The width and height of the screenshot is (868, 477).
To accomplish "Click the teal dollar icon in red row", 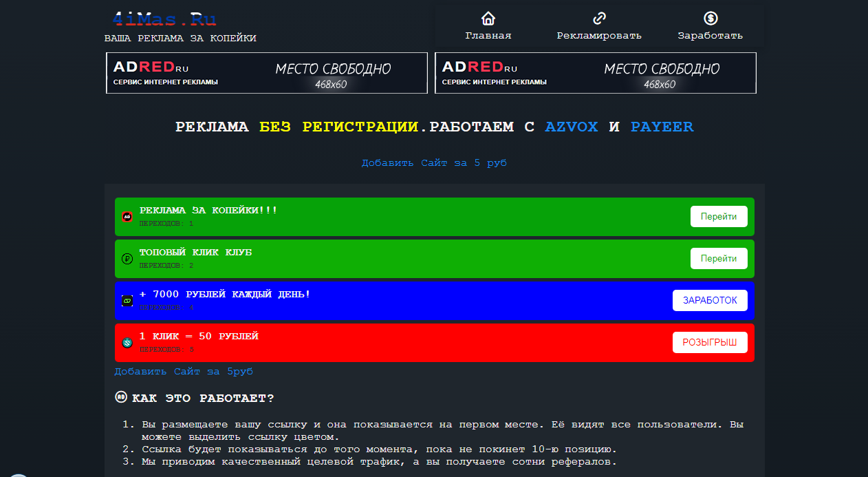I will (x=127, y=343).
